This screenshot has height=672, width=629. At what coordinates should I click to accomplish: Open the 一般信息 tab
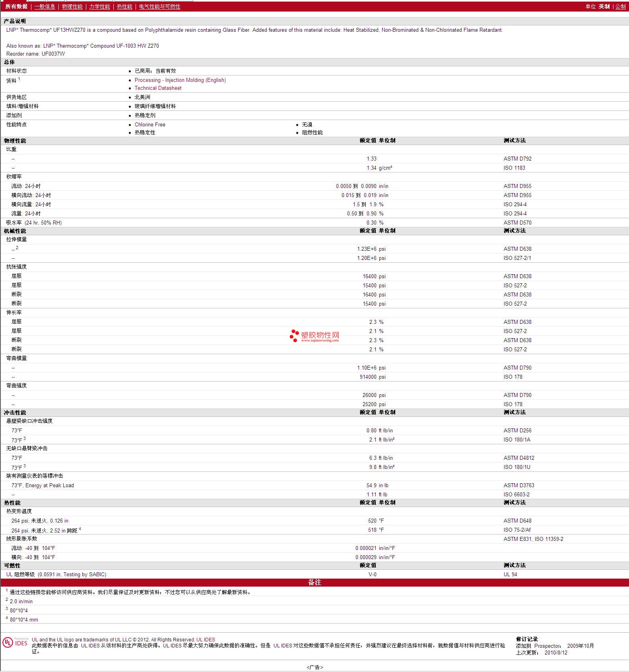[x=45, y=6]
